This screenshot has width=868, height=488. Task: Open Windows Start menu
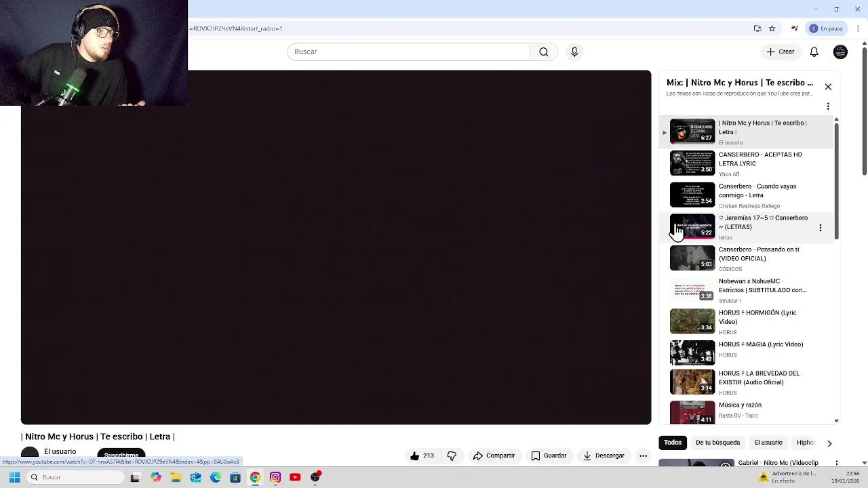(14, 477)
